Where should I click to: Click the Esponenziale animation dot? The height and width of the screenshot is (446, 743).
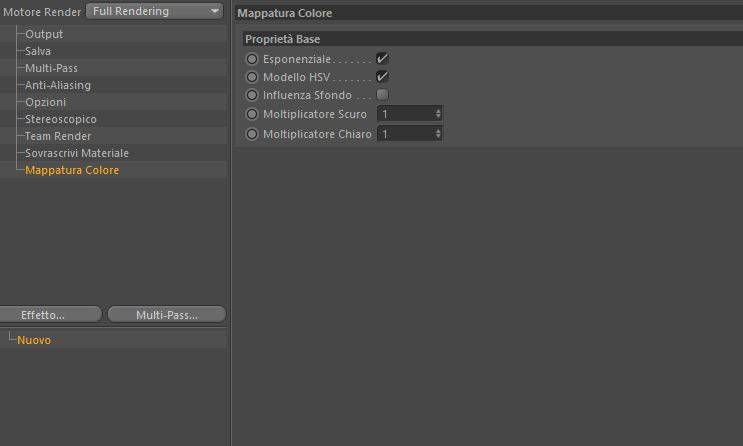pos(252,59)
